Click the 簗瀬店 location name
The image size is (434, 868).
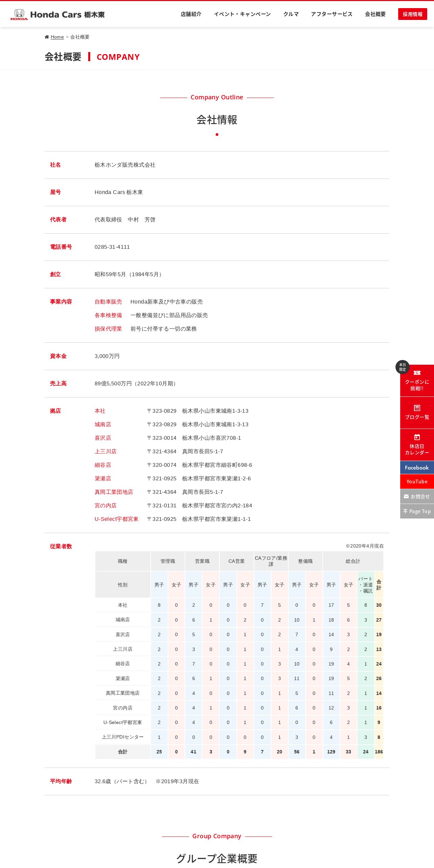tap(103, 479)
